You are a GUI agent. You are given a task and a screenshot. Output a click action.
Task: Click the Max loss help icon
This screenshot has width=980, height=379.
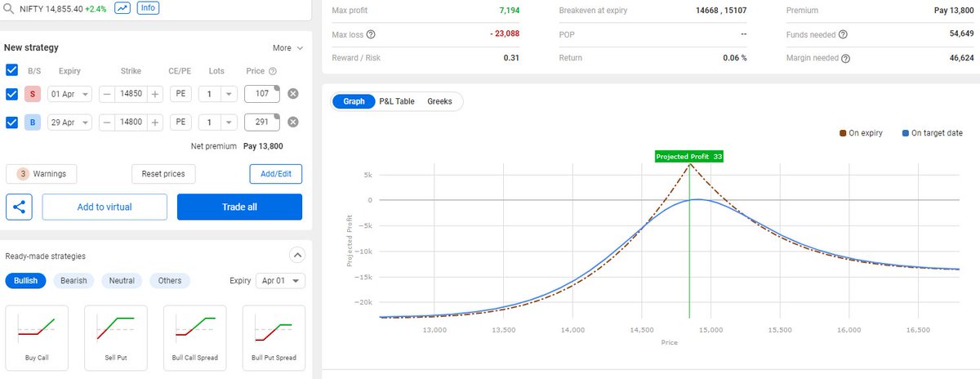point(372,34)
